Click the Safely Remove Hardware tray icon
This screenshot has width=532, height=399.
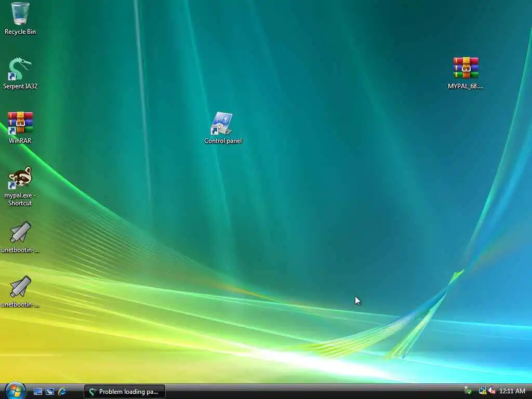click(x=468, y=391)
